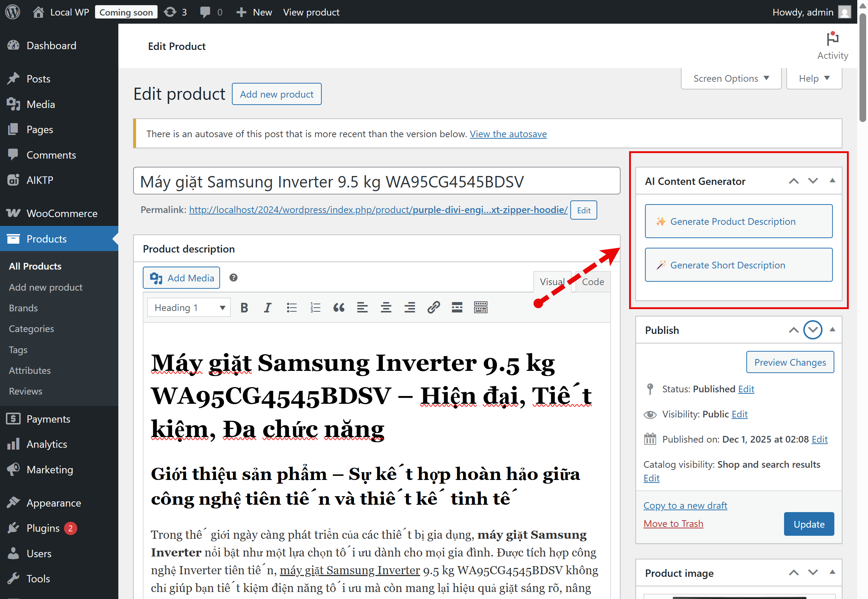Toggle the editor toolbar (kitchen sink)

click(480, 308)
